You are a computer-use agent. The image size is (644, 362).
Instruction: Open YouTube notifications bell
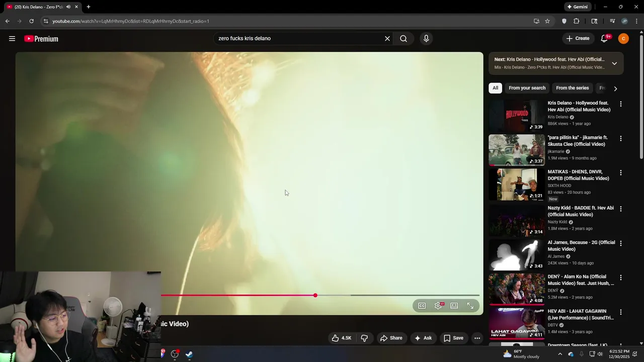604,39
